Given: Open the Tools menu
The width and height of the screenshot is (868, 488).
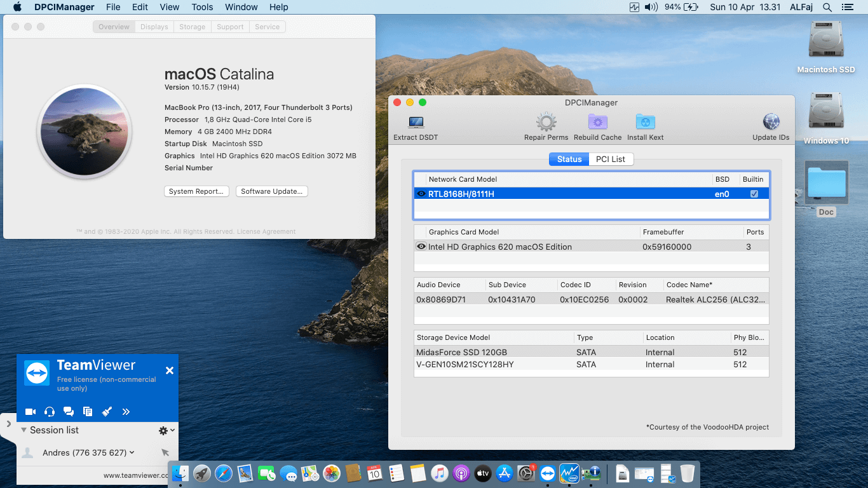Looking at the screenshot, I should 201,7.
